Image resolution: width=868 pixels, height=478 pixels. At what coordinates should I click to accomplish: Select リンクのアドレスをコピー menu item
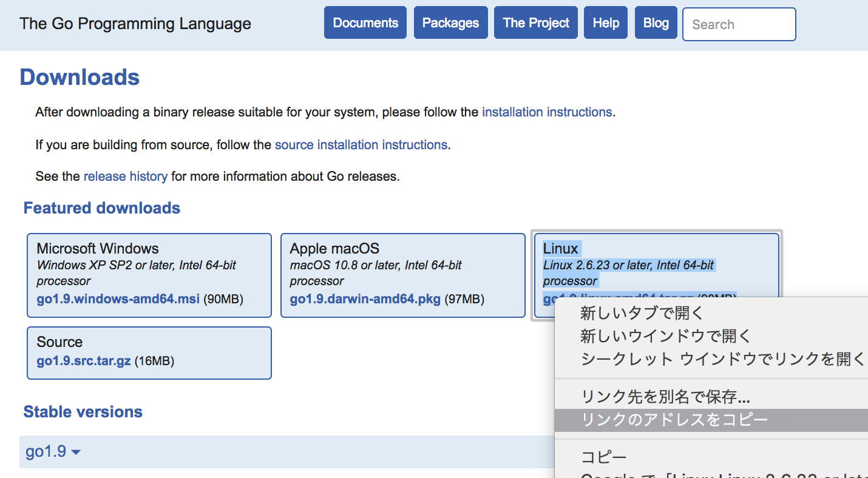click(711, 420)
